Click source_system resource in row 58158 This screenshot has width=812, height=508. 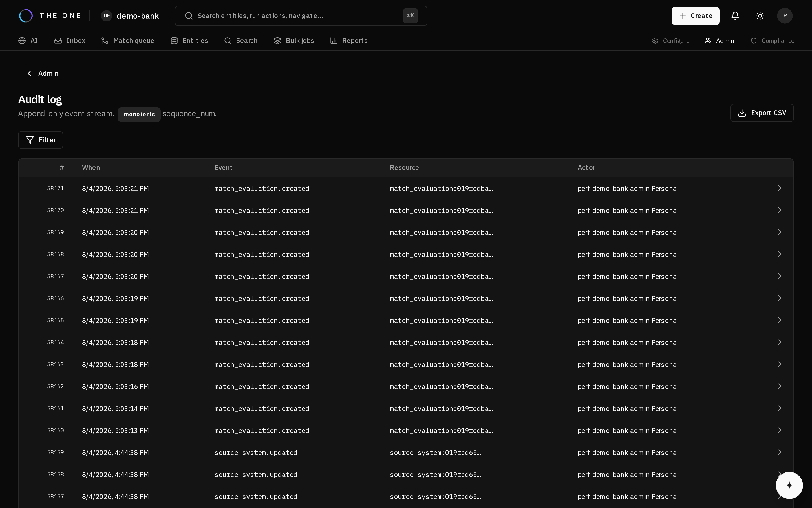[435, 475]
